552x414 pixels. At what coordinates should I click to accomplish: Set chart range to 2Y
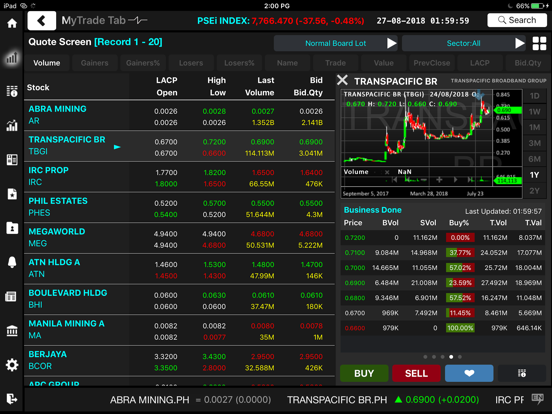534,191
